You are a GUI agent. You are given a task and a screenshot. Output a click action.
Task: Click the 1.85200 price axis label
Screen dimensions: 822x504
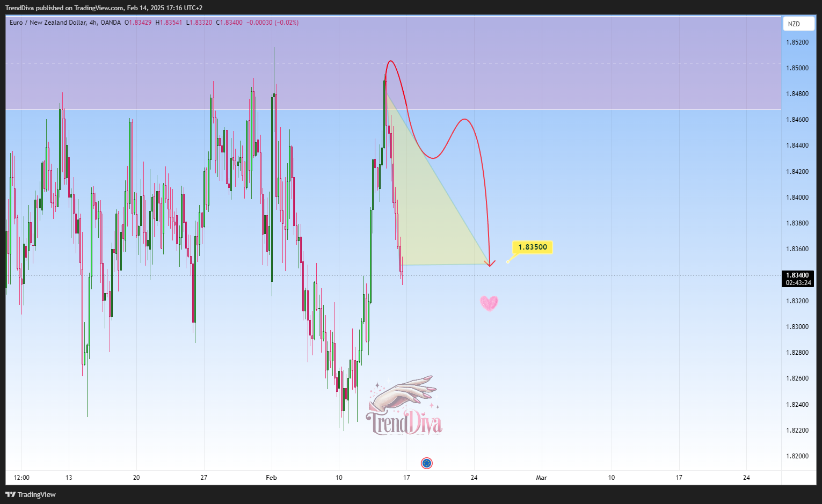pos(797,42)
